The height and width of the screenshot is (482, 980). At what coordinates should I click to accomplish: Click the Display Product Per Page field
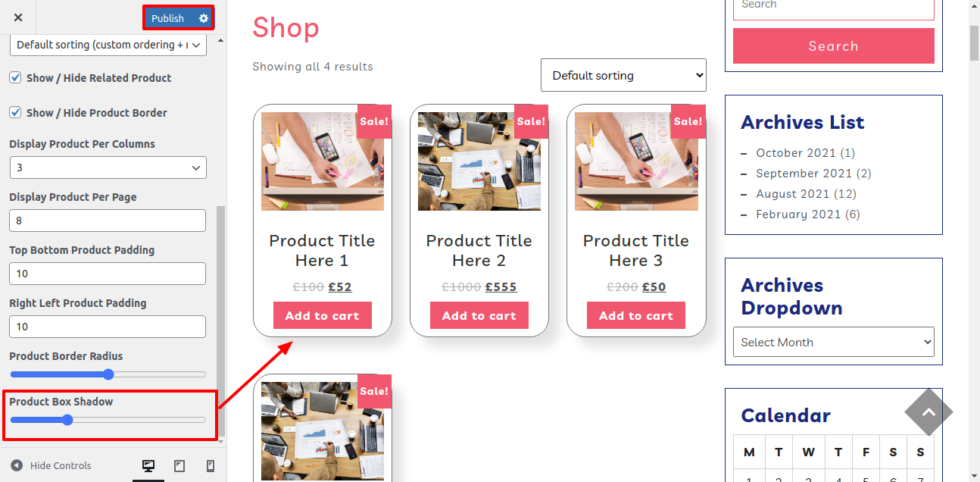[x=108, y=221]
